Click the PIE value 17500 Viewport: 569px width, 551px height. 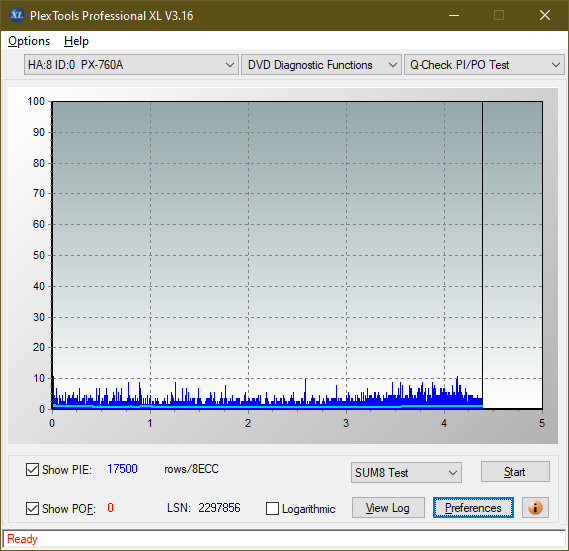click(122, 469)
